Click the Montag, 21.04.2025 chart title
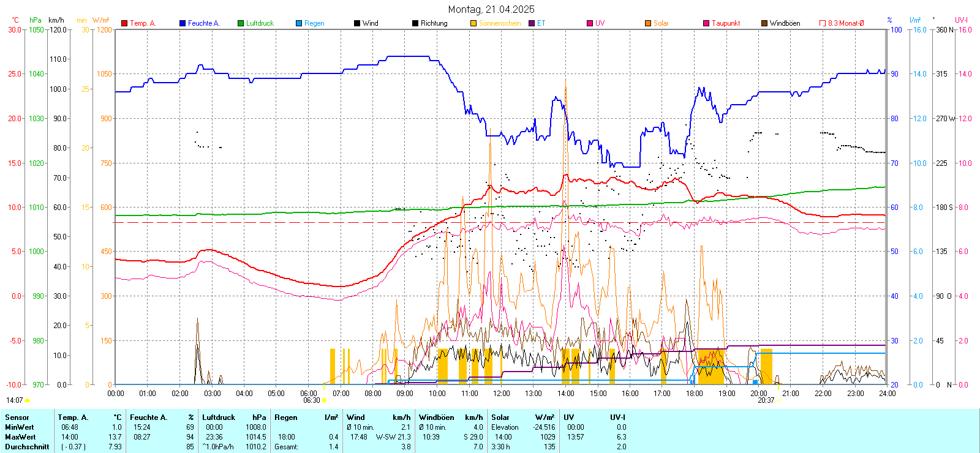Image resolution: width=980 pixels, height=453 pixels. point(491,9)
